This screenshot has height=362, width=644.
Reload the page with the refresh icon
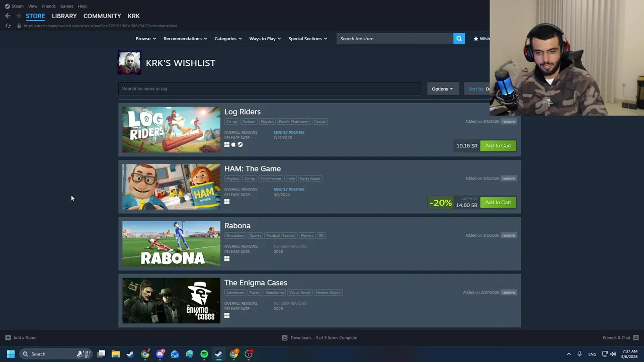tap(8, 26)
